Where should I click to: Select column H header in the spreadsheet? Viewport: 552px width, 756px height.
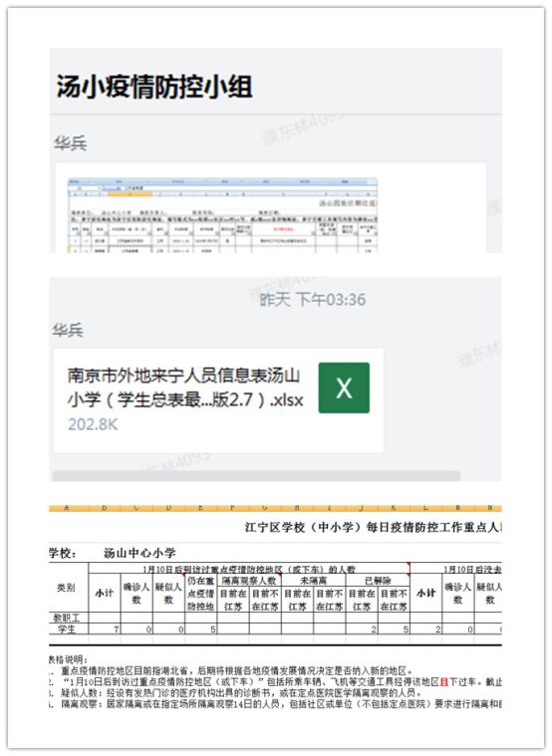(x=297, y=508)
